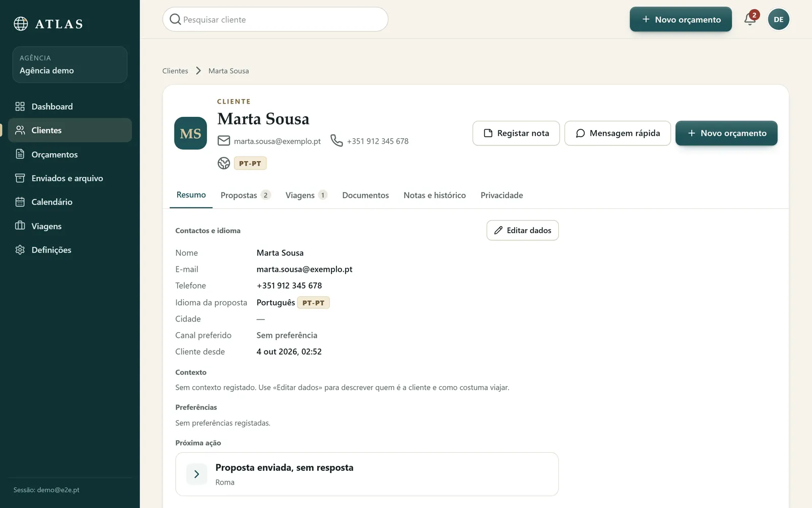Screen dimensions: 812x508
Task: Click the phone icon beside header number
Action: click(x=336, y=140)
